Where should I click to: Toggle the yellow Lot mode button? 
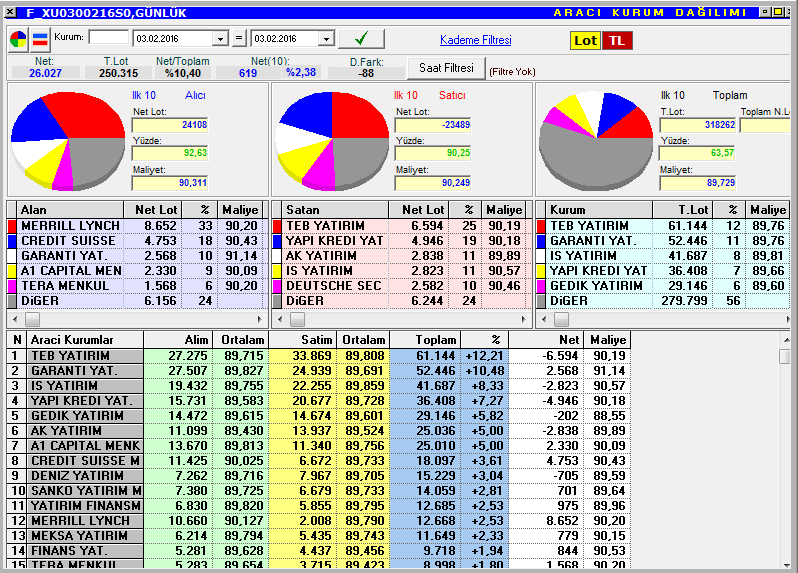tap(585, 41)
